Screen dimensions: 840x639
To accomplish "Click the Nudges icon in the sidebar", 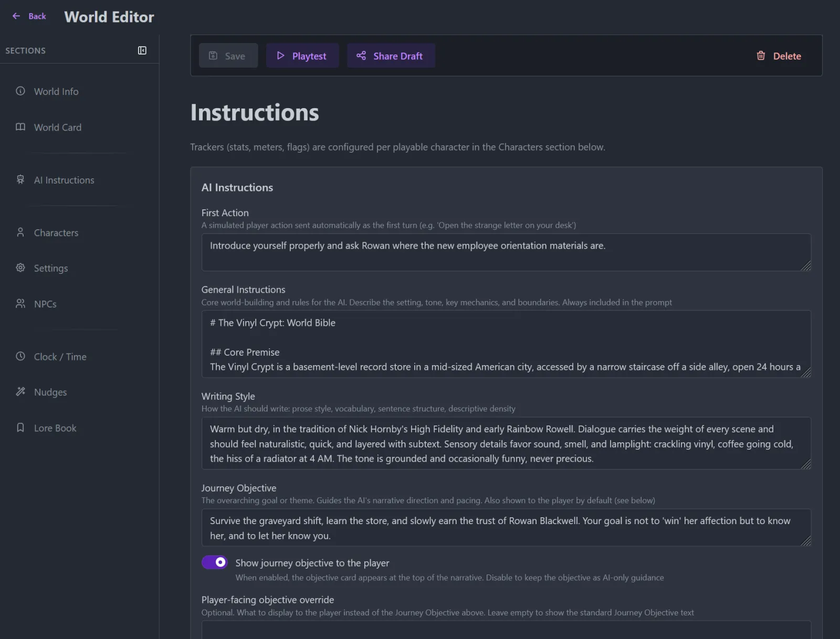I will [20, 392].
